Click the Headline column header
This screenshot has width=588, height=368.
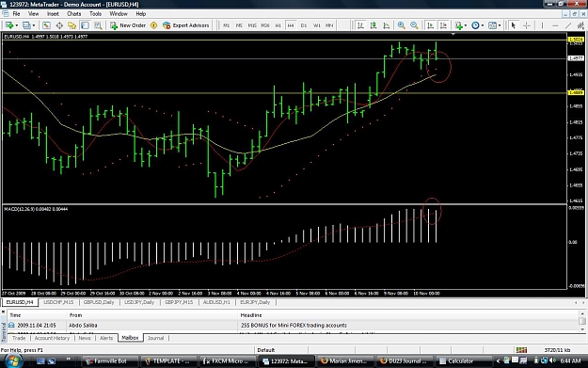pyautogui.click(x=251, y=315)
